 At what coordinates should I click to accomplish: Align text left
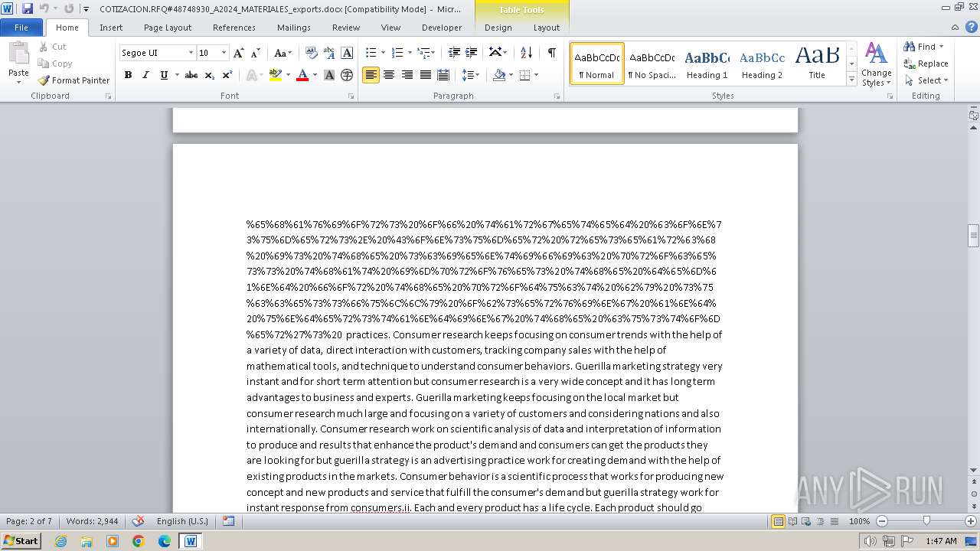371,75
